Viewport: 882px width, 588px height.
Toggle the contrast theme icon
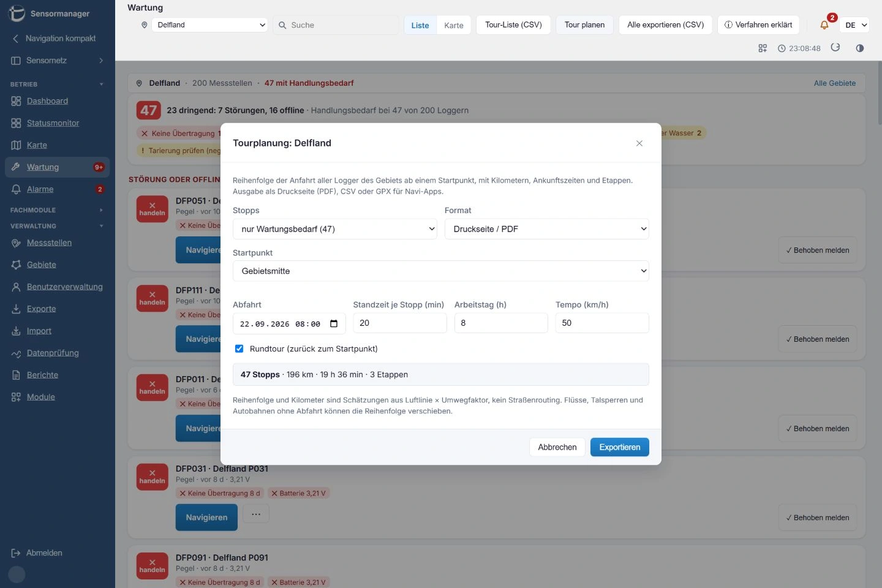[860, 48]
